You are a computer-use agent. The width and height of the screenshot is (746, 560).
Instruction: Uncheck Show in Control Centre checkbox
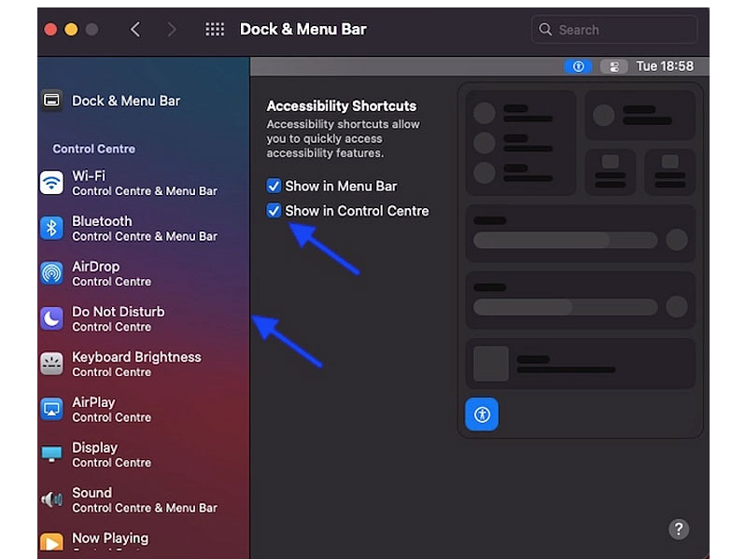[x=274, y=211]
